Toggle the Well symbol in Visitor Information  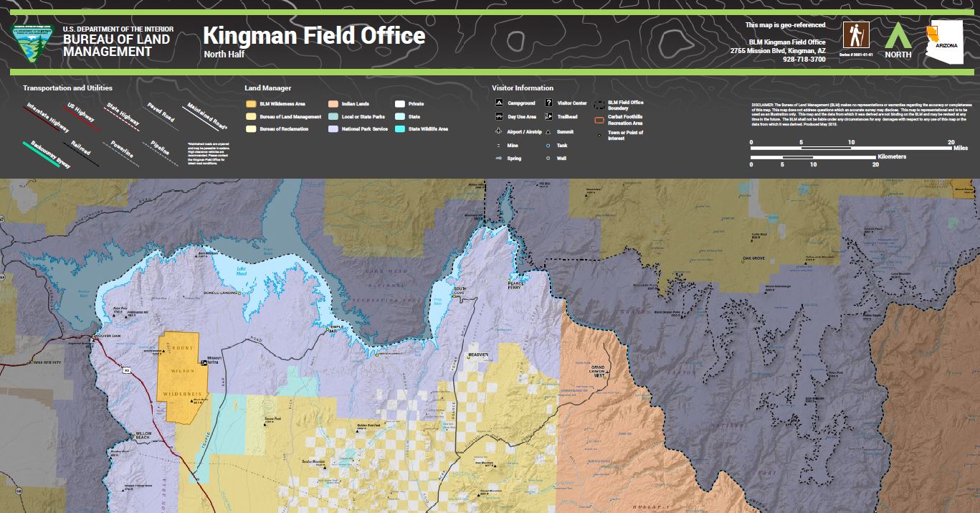coord(548,159)
